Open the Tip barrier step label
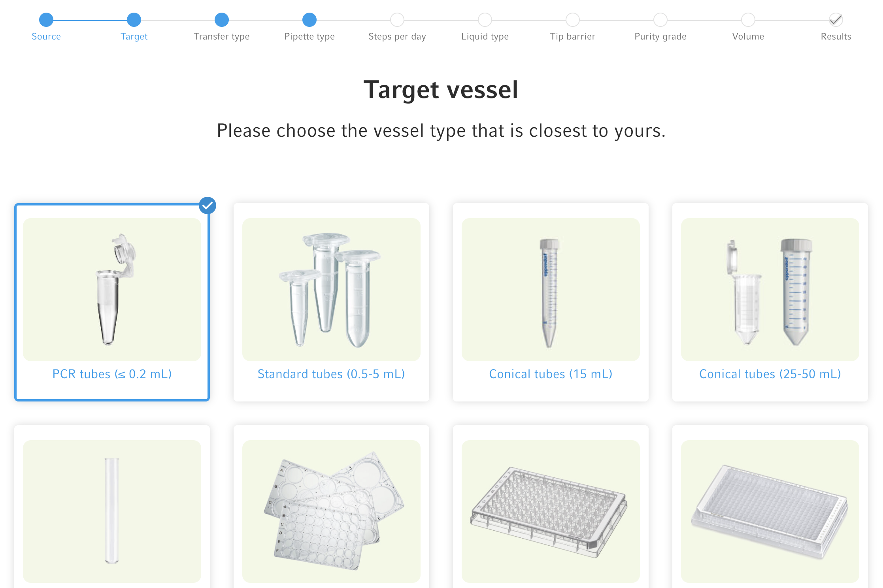Screen dimensions: 883x588 (572, 36)
